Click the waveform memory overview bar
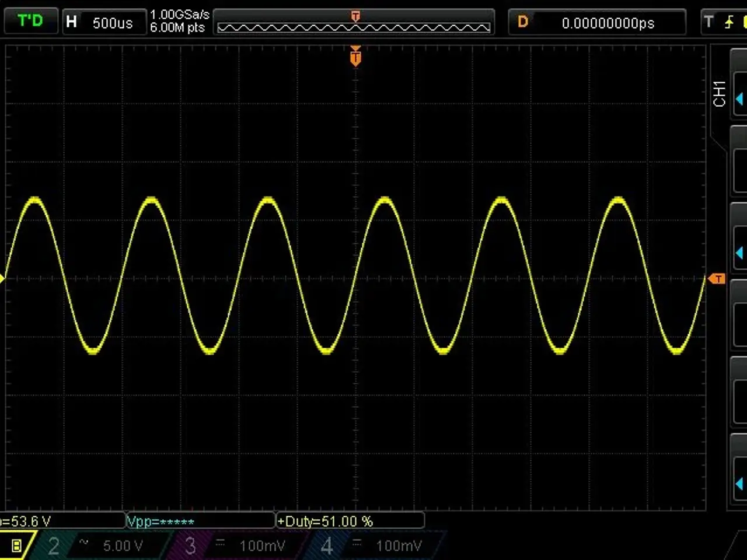This screenshot has height=560, width=747. tap(354, 27)
